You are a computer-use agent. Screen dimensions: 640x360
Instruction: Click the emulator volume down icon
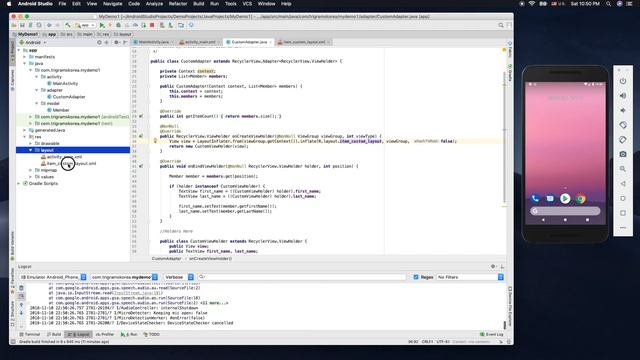623,110
